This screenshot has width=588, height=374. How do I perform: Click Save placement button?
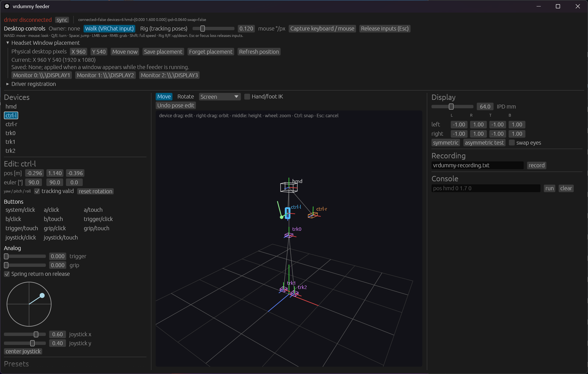(x=163, y=52)
